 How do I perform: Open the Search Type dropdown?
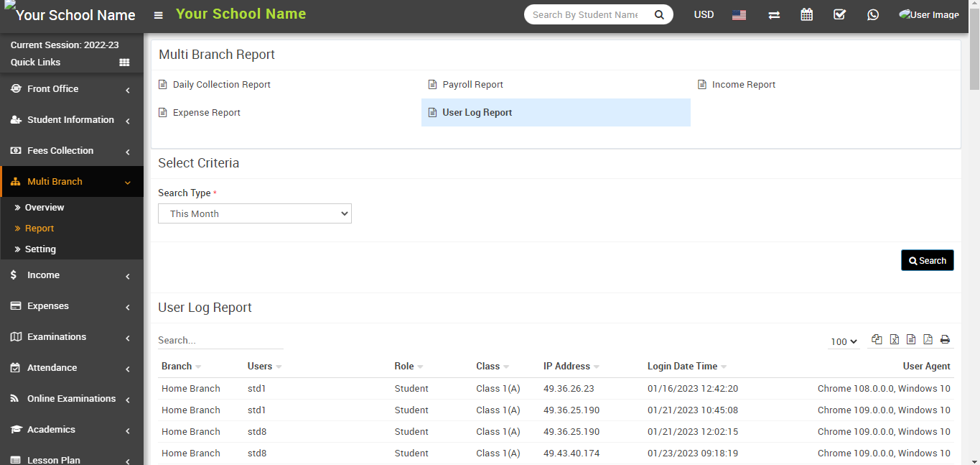coord(255,213)
